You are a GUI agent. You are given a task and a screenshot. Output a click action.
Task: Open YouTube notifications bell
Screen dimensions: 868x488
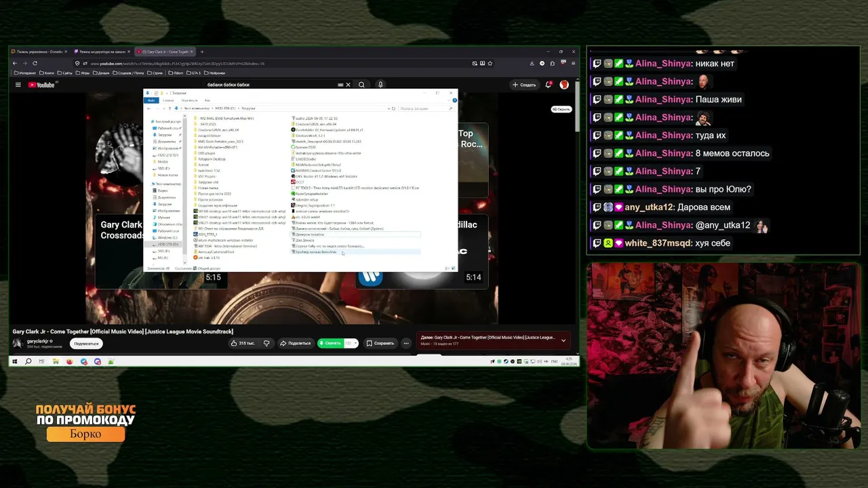click(549, 85)
